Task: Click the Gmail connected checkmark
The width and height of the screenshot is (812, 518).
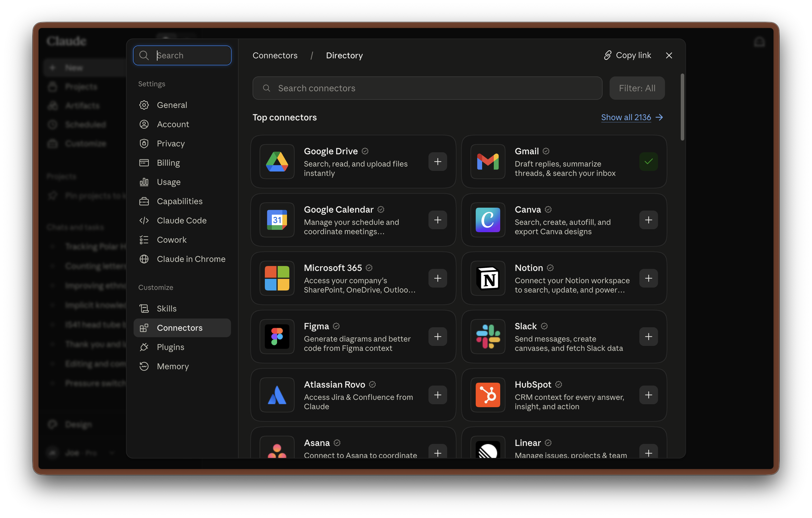Action: pyautogui.click(x=648, y=162)
